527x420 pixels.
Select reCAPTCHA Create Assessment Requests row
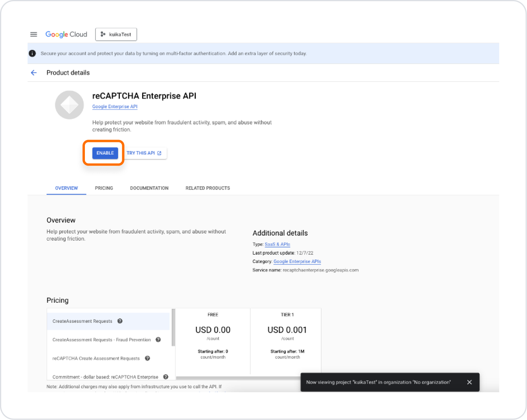108,358
